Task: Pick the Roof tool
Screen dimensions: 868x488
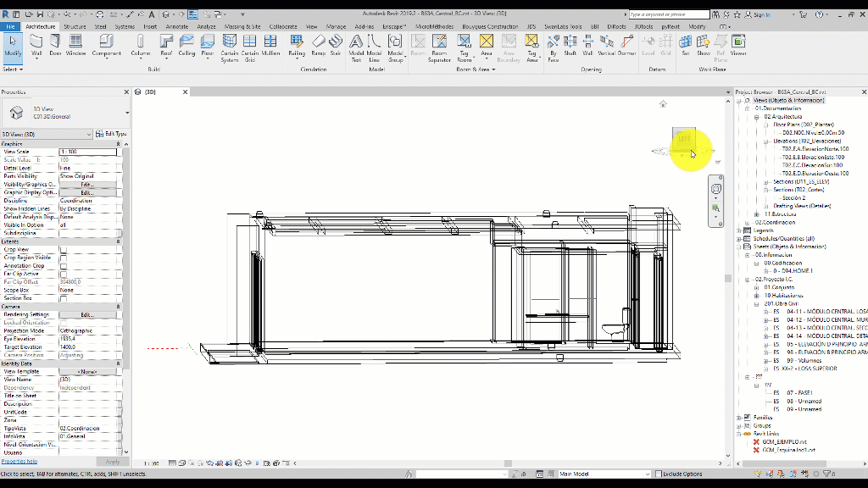Action: click(x=167, y=46)
